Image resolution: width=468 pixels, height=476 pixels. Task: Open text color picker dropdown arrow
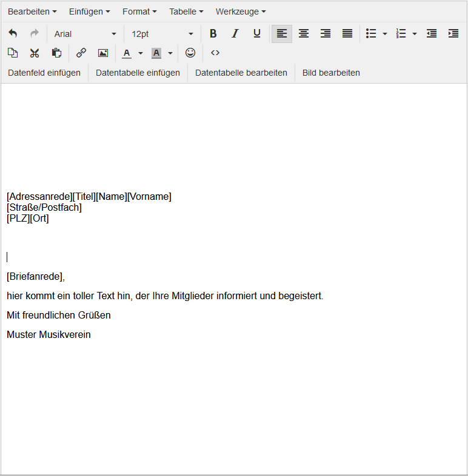coord(141,53)
